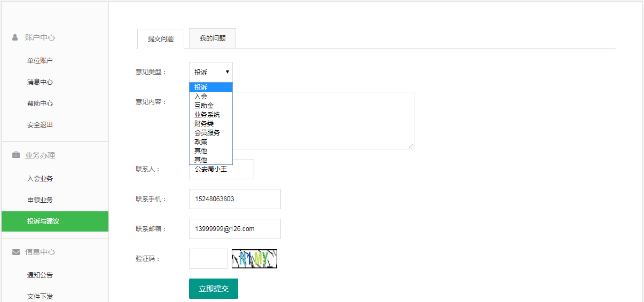The height and width of the screenshot is (302, 644).
Task: Open 消息中心 from the sidebar
Action: [40, 82]
